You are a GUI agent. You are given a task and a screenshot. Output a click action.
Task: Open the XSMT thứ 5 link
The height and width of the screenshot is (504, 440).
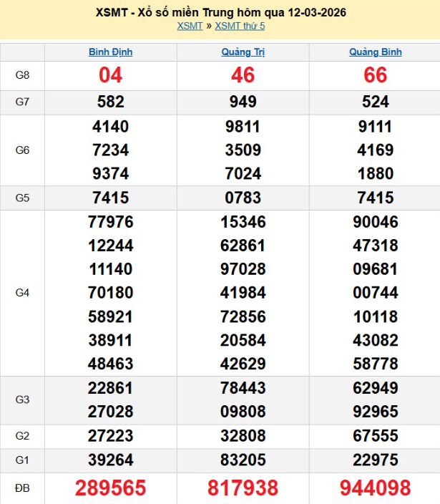240,26
